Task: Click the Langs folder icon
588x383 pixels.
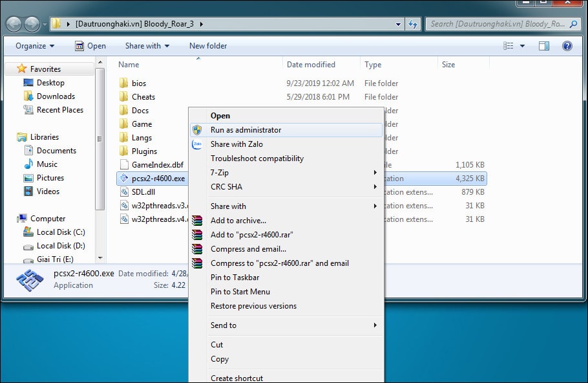Action: click(x=124, y=137)
